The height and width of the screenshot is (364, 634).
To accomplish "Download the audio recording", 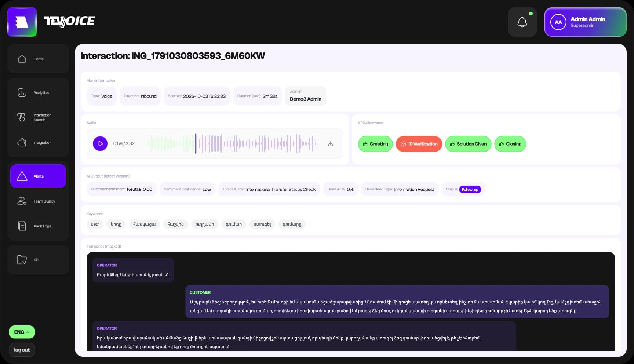I will tap(331, 143).
